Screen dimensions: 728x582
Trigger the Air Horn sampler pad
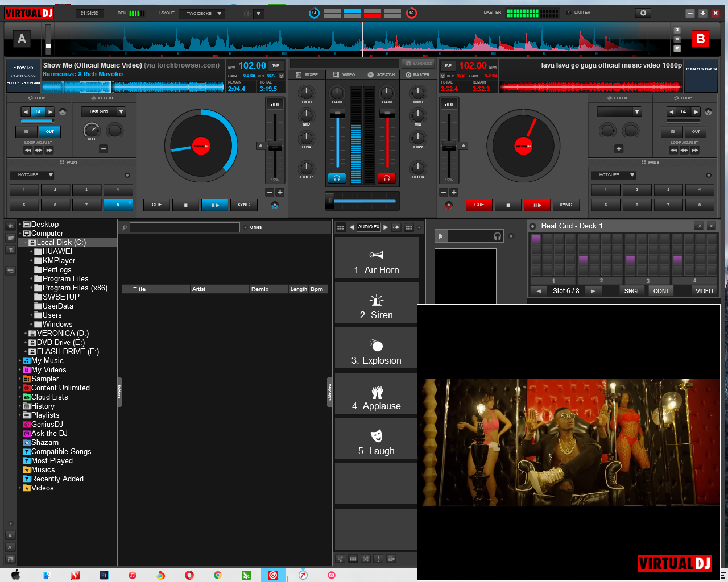(376, 257)
